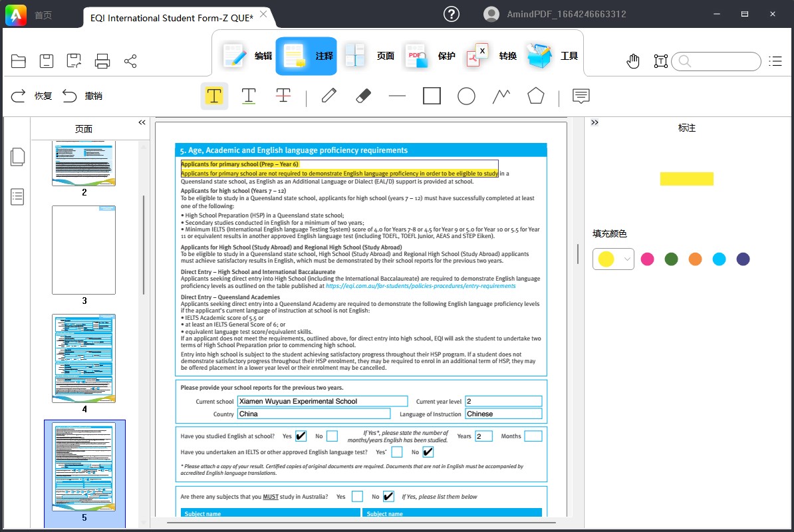Viewport: 794px width, 532px height.
Task: Click the app logo icon
Action: coord(16,15)
